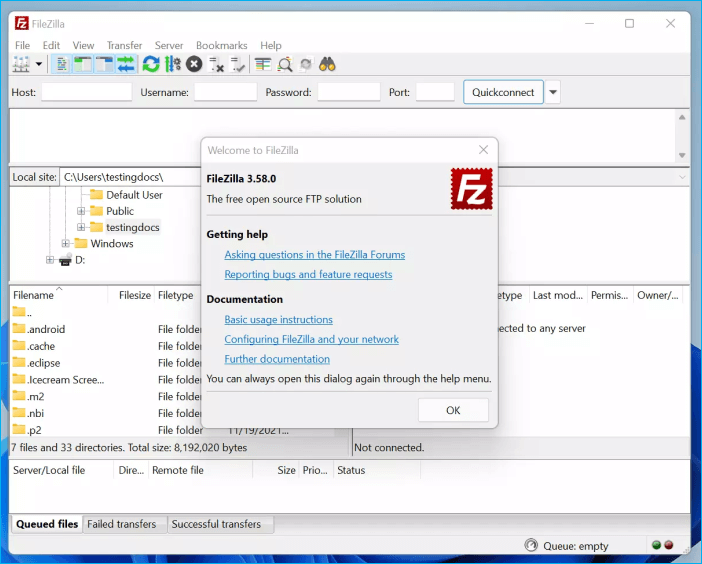Select the .android folder row
Viewport: 702px width, 564px height.
click(x=106, y=329)
